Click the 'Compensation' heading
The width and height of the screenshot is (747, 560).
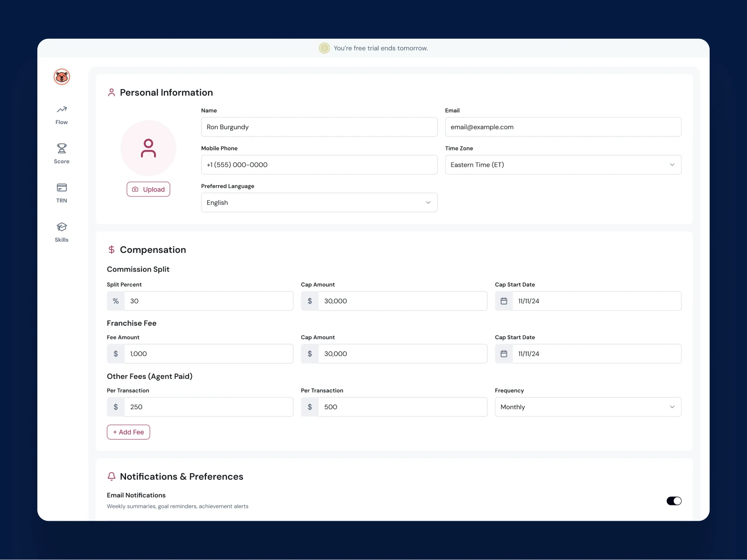tap(153, 250)
